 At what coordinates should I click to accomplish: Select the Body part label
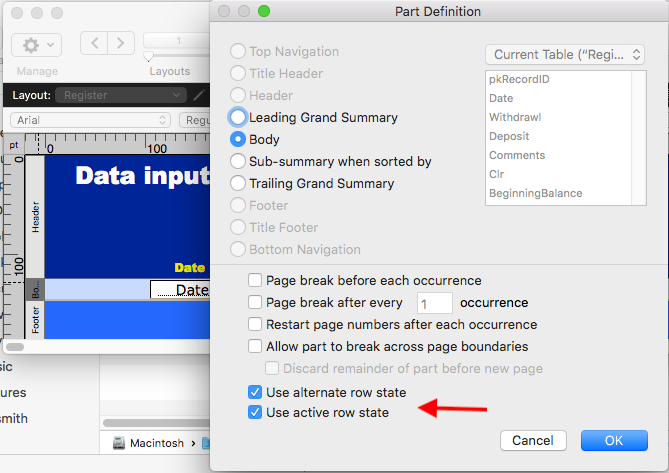tap(35, 290)
